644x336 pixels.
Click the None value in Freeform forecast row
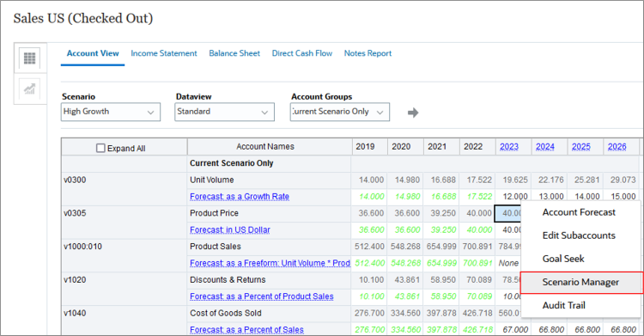point(508,263)
